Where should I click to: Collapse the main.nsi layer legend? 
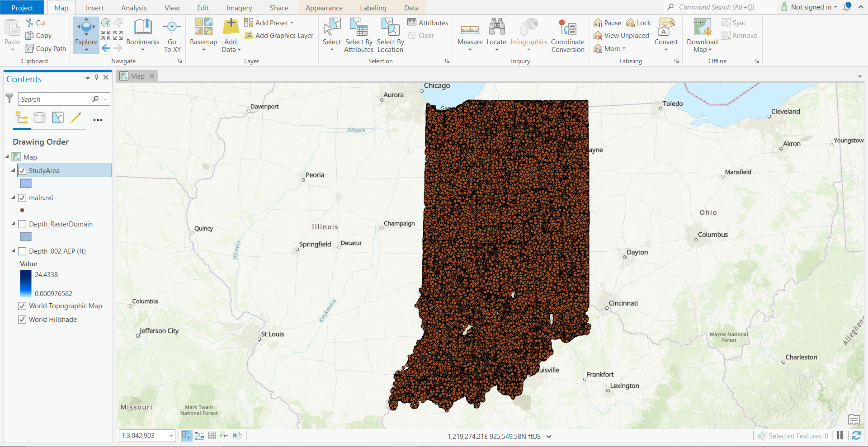pos(13,198)
